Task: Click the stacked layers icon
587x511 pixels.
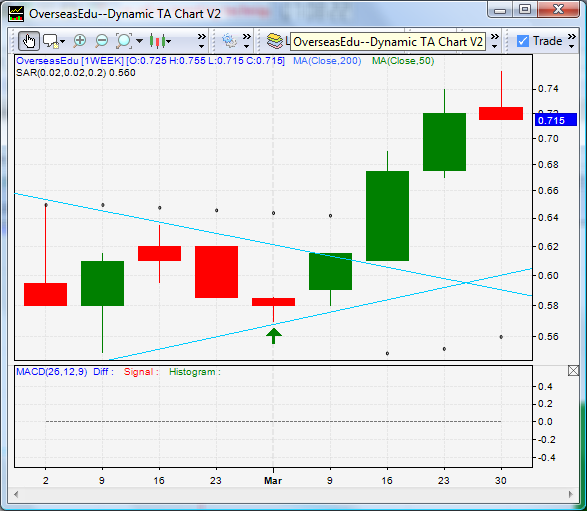Action: pos(275,41)
